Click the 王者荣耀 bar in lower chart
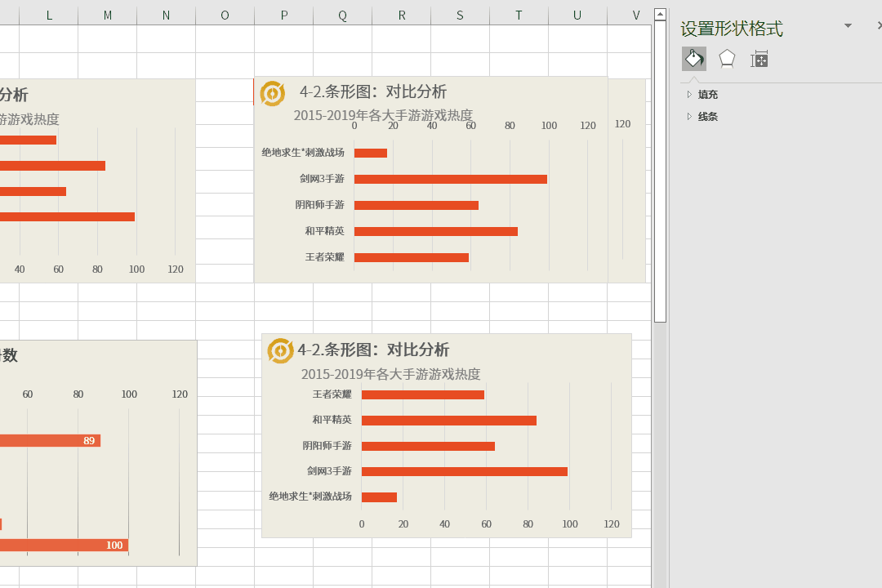 (x=423, y=395)
